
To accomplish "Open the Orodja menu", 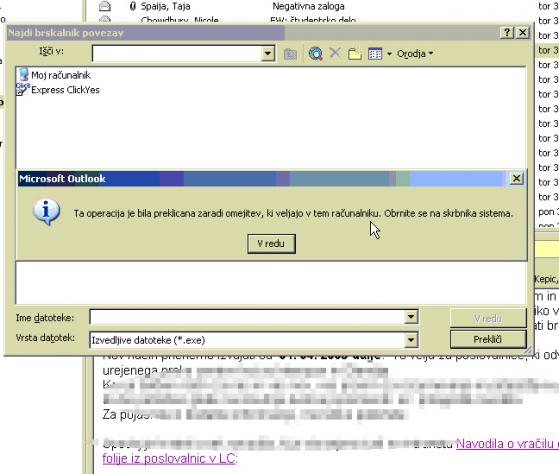I will tap(415, 54).
